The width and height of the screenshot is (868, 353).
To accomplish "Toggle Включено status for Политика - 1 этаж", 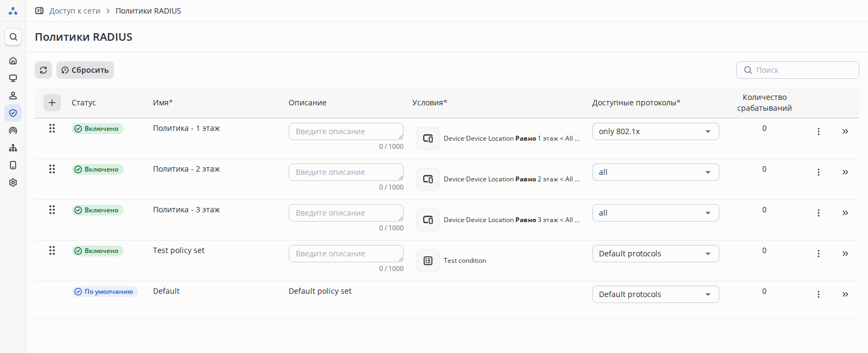I will tap(98, 129).
